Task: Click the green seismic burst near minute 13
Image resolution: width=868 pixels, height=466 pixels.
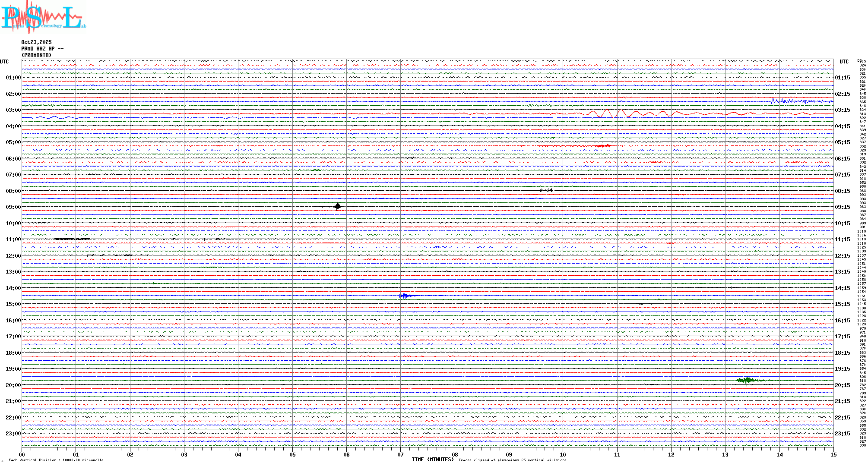Action: tap(747, 380)
